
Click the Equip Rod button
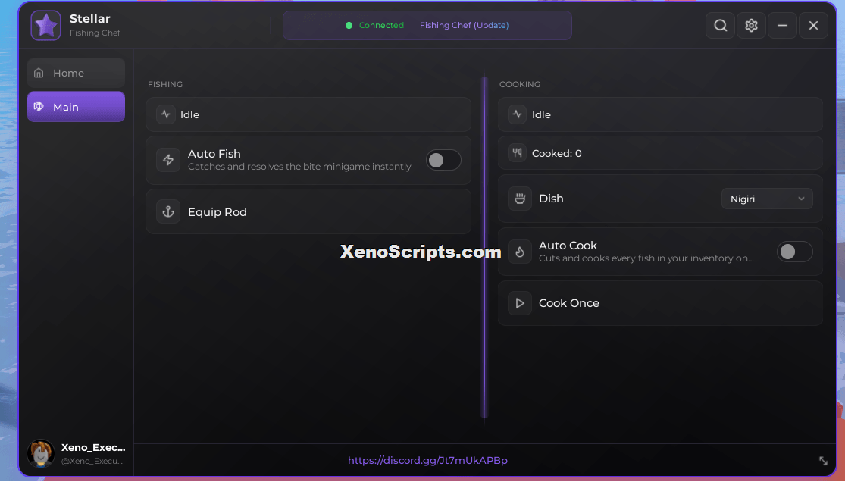coord(308,212)
